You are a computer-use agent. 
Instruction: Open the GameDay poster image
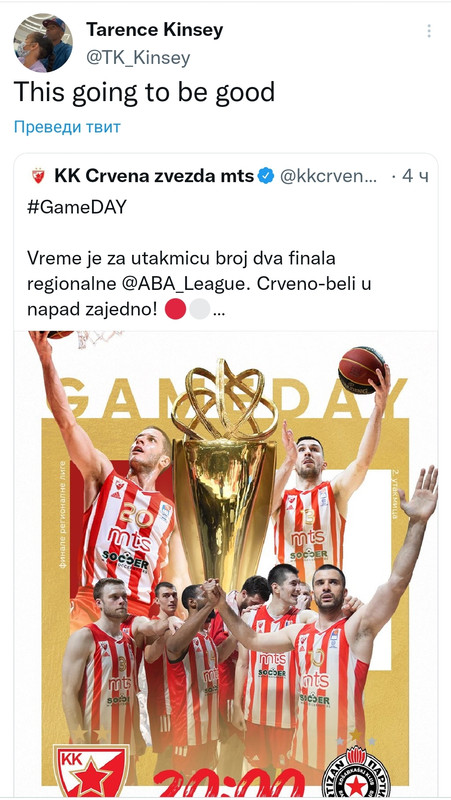coord(226,563)
